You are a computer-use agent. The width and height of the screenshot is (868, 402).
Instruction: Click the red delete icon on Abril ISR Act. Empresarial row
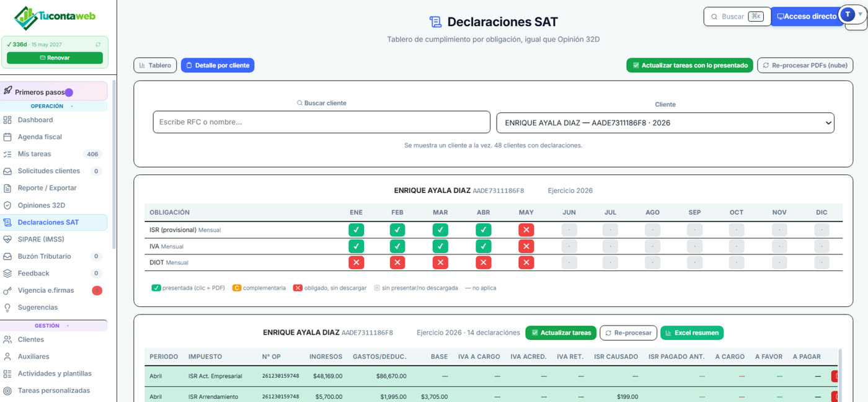coord(835,376)
